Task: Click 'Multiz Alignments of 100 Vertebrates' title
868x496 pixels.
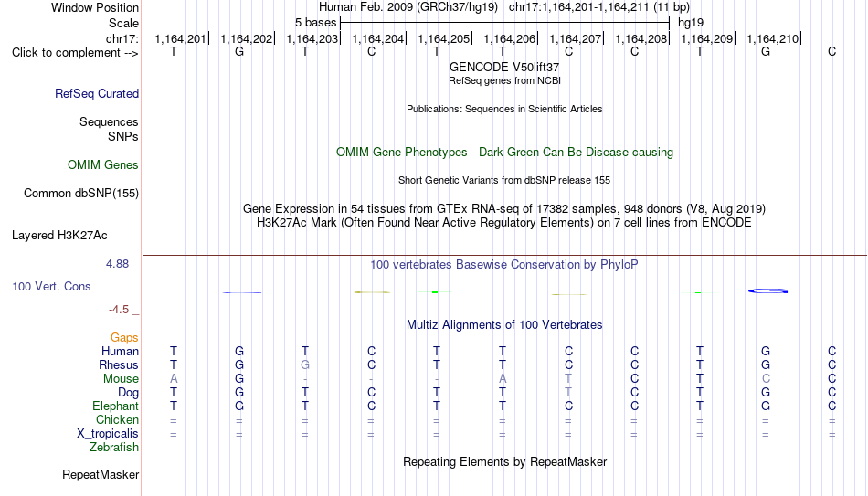Action: (x=504, y=325)
